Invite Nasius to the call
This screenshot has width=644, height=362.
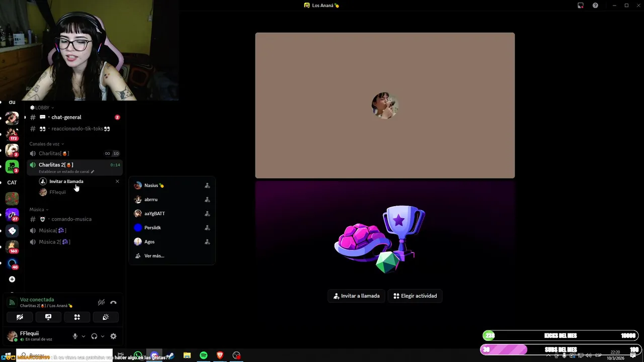[172, 186]
